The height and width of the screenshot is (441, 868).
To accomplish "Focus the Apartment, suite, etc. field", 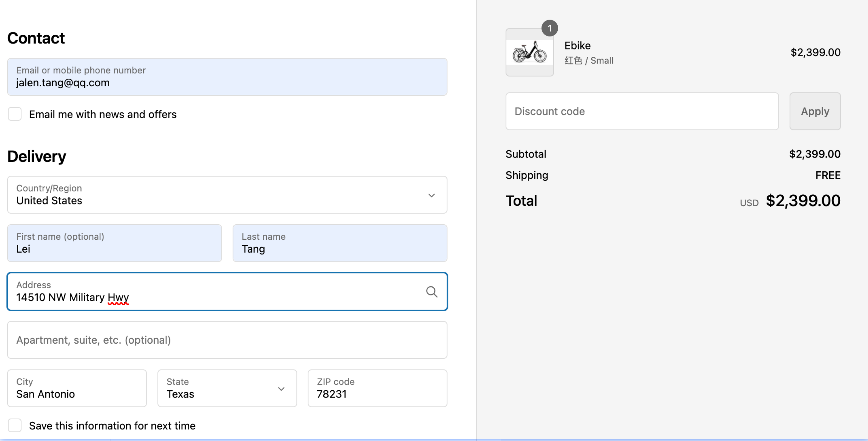I will [x=227, y=340].
